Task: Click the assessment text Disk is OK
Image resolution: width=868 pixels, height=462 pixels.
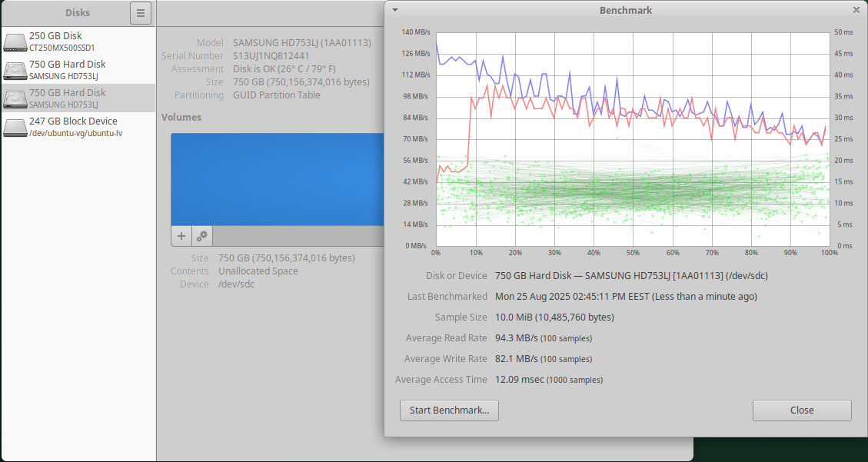Action: (284, 69)
